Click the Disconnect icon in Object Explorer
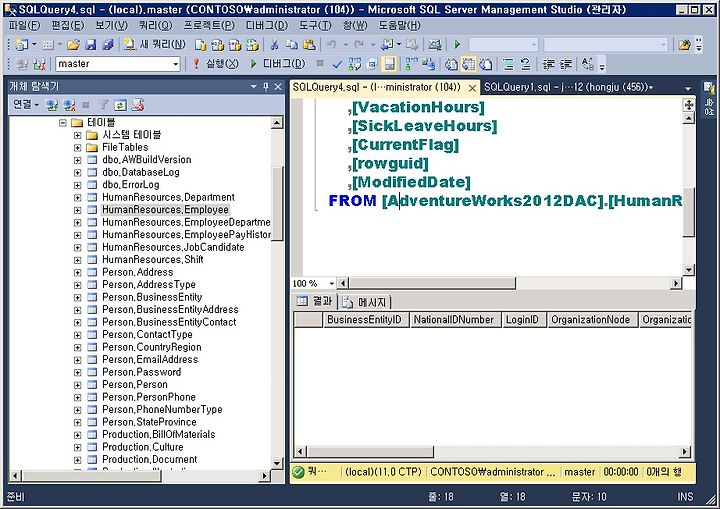 (x=69, y=105)
